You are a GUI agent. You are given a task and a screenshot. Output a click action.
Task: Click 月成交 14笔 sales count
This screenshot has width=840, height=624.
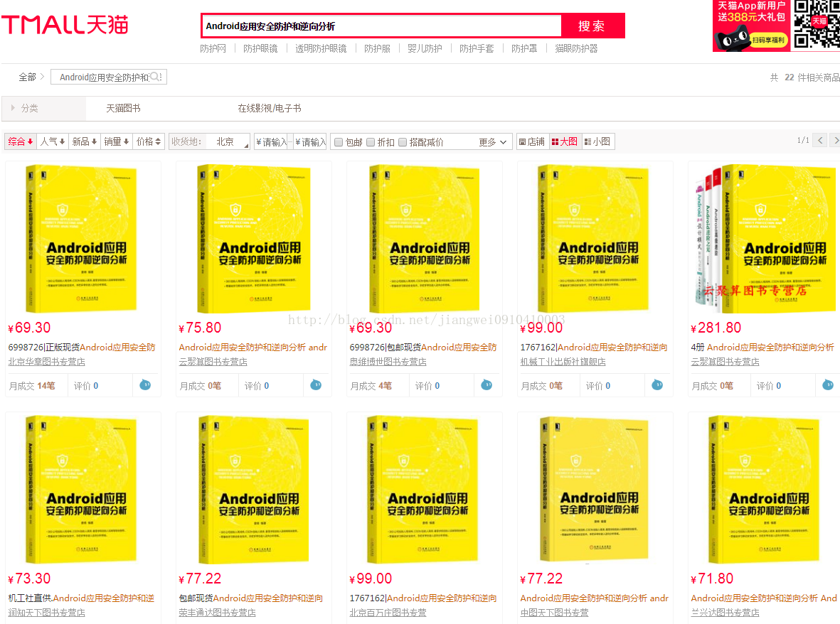tap(31, 386)
